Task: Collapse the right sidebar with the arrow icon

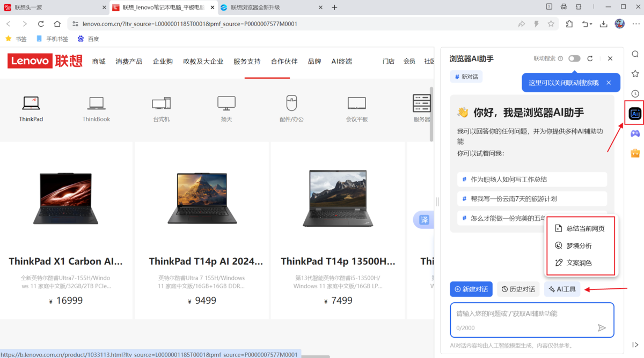Action: pos(635,345)
